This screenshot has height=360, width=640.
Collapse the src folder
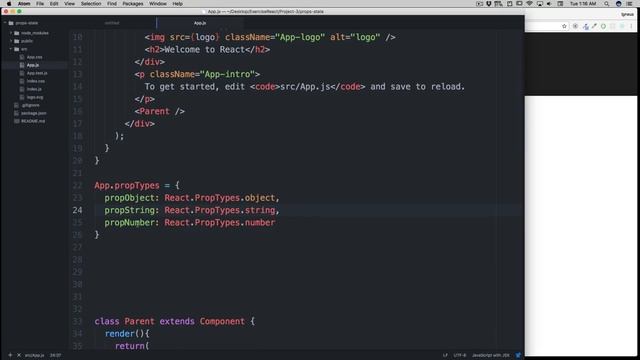coord(11,49)
